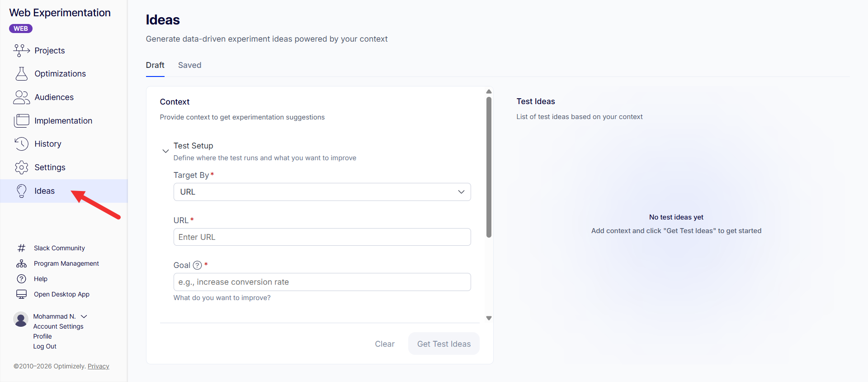
Task: Collapse the Test Setup section chevron
Action: (165, 151)
